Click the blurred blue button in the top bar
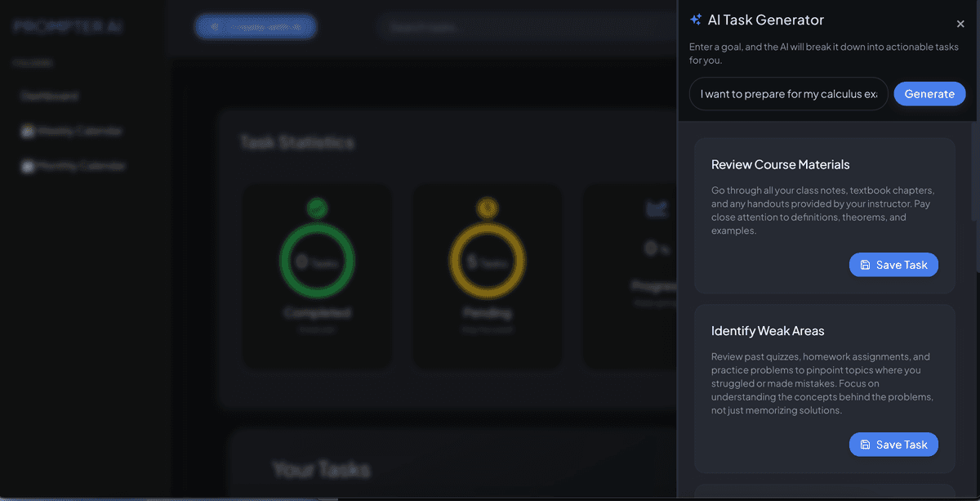The height and width of the screenshot is (501, 980). [255, 27]
